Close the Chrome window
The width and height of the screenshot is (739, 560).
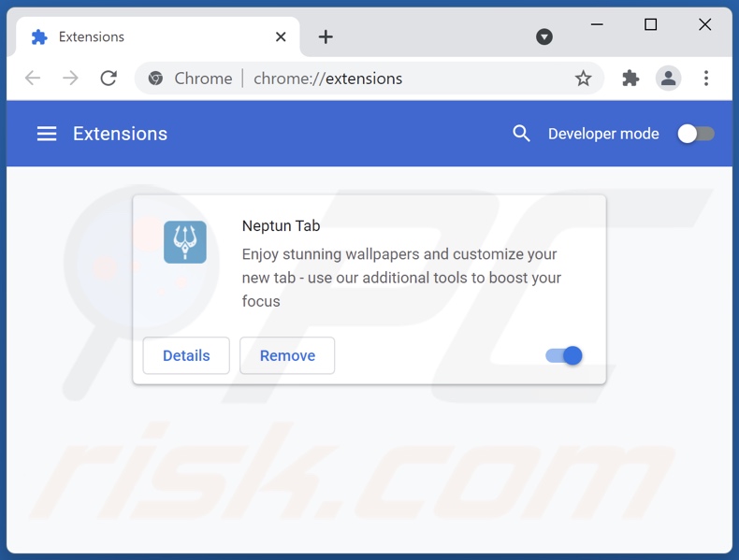pyautogui.click(x=705, y=24)
